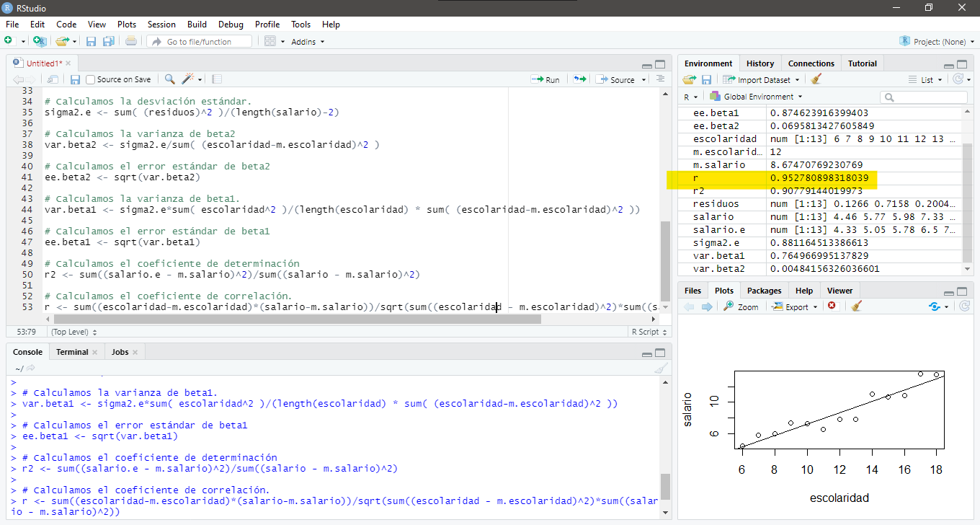
Task: Click the print icon in the main toolbar
Action: (131, 42)
